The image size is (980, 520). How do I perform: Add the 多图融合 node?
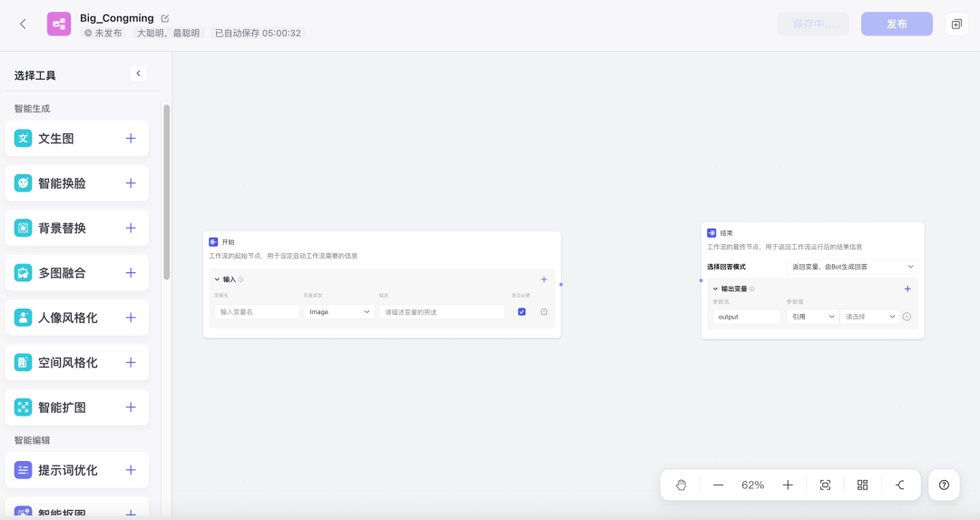pyautogui.click(x=131, y=272)
